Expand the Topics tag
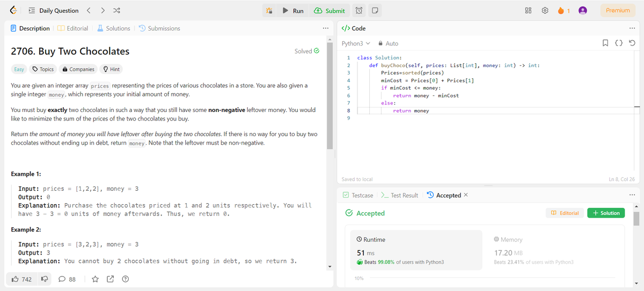 (x=43, y=69)
